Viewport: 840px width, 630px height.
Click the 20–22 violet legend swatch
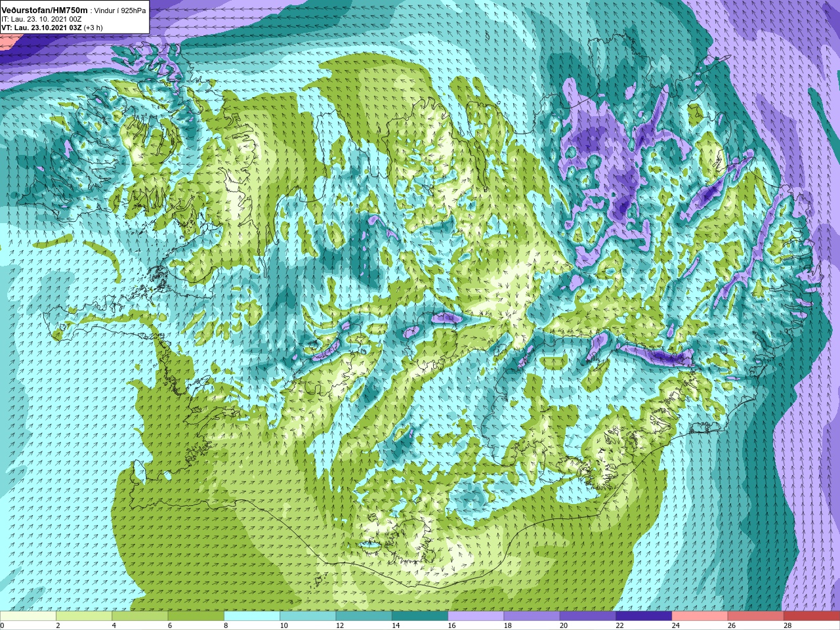[588, 616]
